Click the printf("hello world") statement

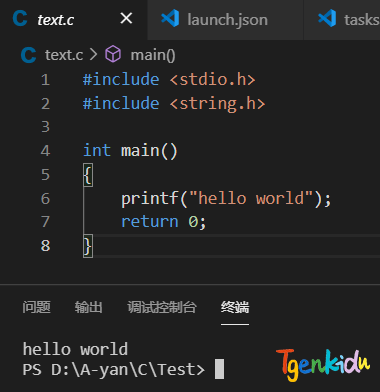pos(226,199)
